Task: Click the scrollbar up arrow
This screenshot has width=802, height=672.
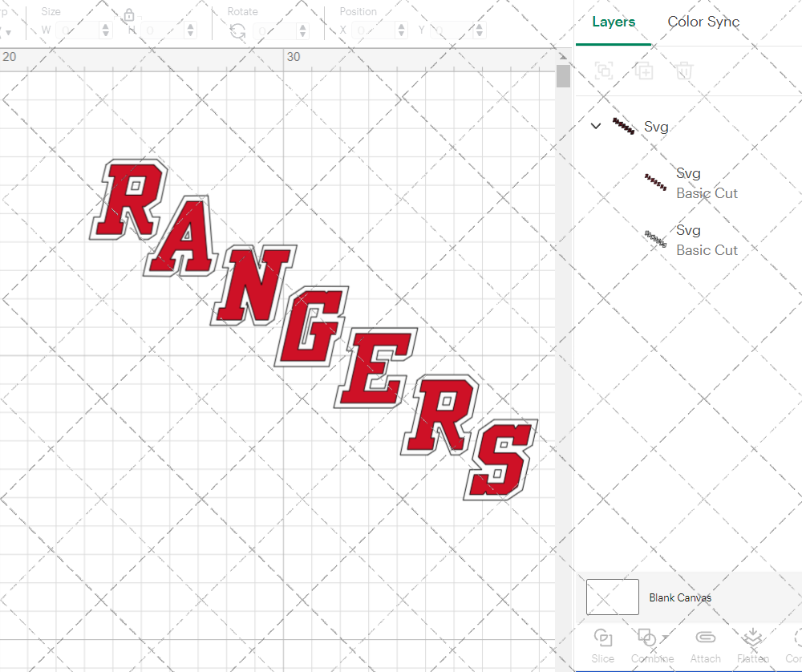Action: (563, 57)
